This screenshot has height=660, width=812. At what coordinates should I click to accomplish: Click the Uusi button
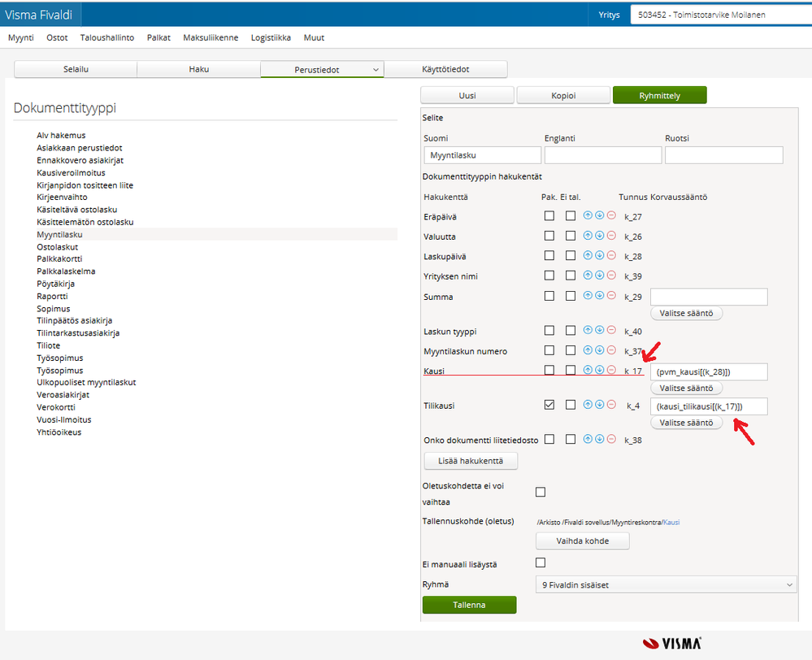pyautogui.click(x=467, y=95)
